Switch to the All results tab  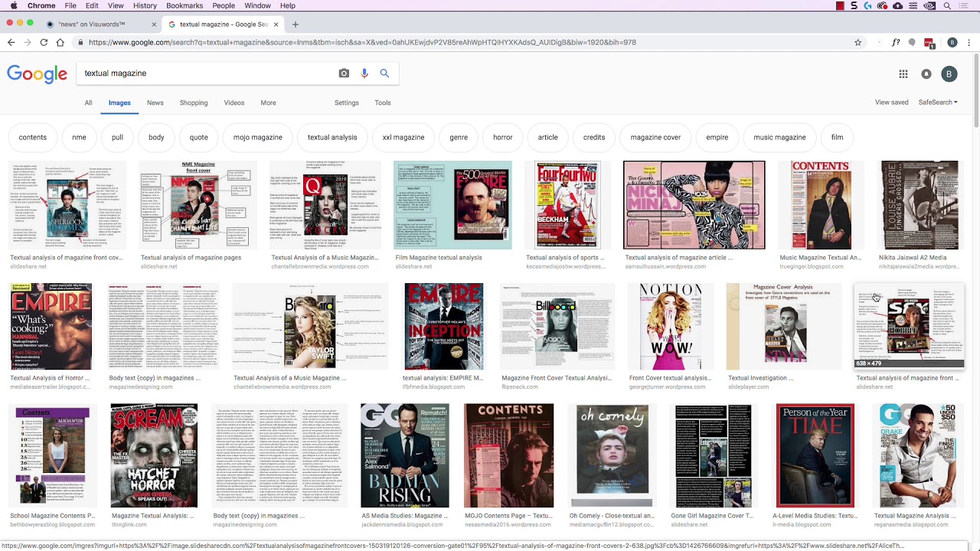88,103
